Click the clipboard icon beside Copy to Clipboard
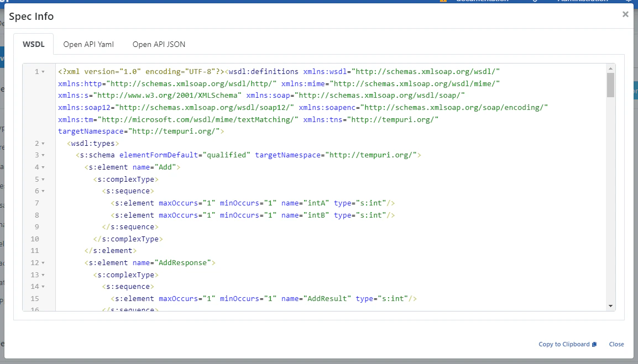Viewport: 638px width, 364px height. [593, 344]
